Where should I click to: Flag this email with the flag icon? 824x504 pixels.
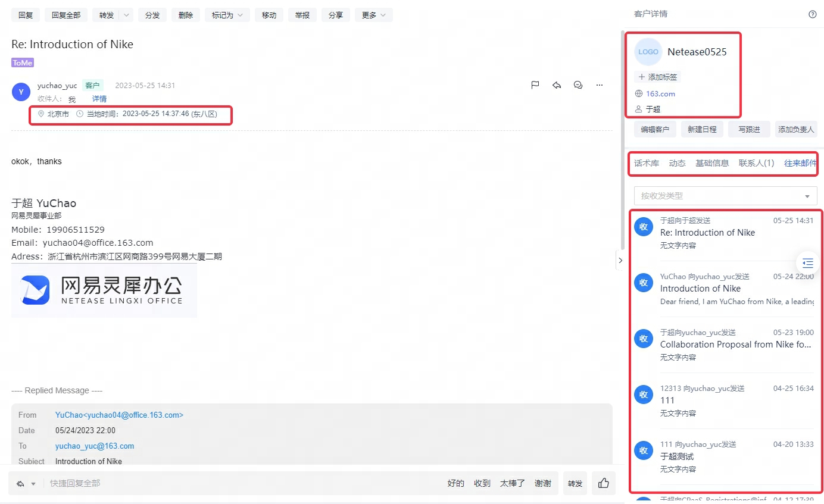(535, 85)
